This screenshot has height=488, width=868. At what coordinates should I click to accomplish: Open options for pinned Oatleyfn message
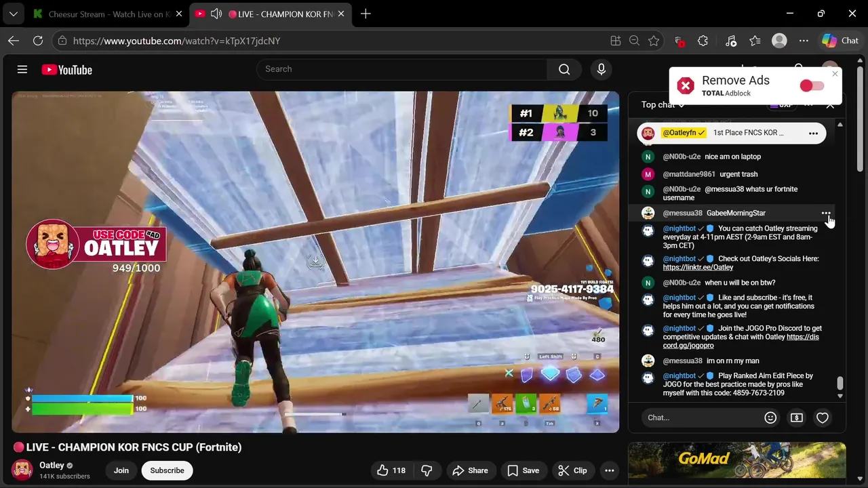point(813,133)
